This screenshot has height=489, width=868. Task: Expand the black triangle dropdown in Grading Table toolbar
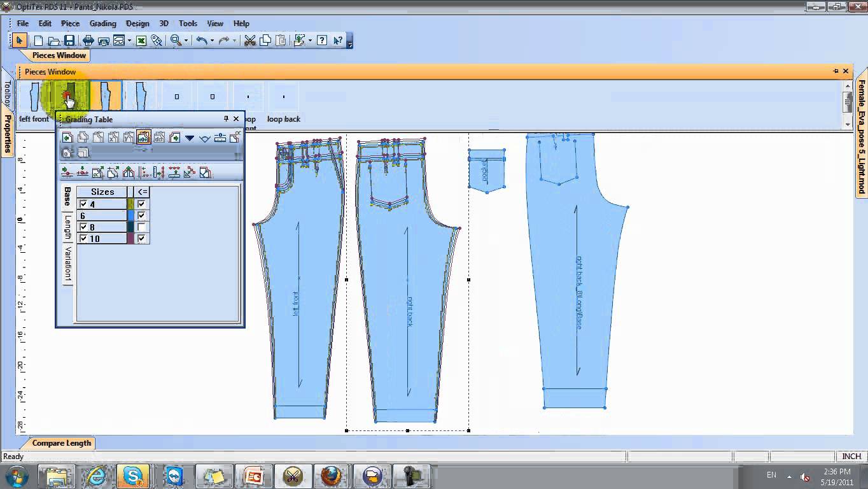point(189,138)
